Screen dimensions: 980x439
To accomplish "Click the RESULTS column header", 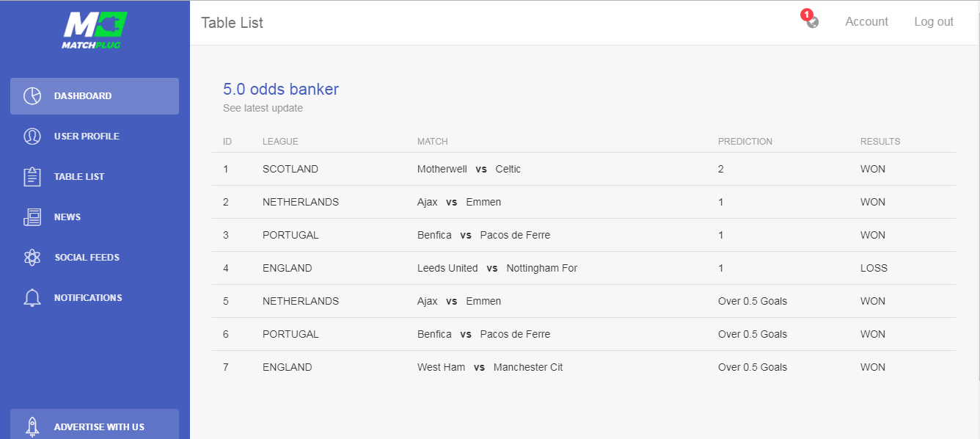I will 880,142.
